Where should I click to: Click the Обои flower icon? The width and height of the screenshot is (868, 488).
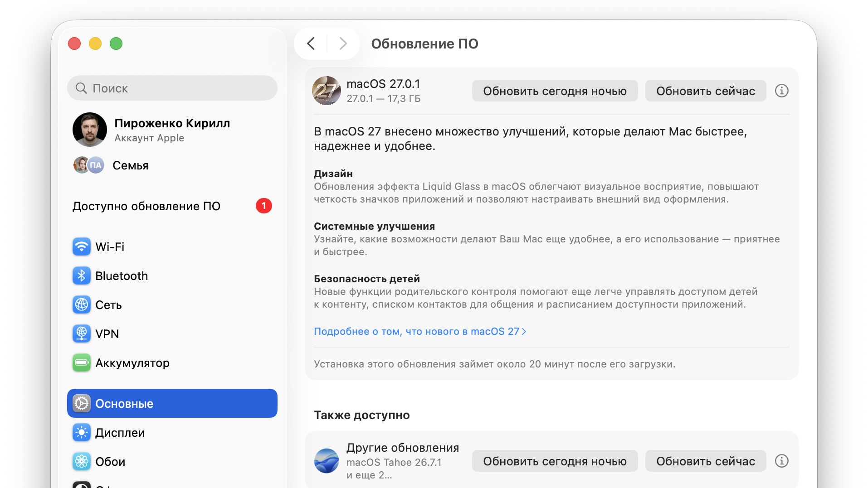(x=82, y=462)
